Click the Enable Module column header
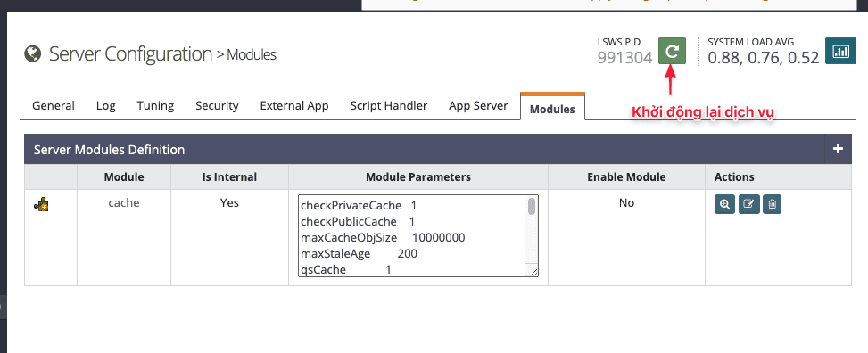 click(x=626, y=177)
